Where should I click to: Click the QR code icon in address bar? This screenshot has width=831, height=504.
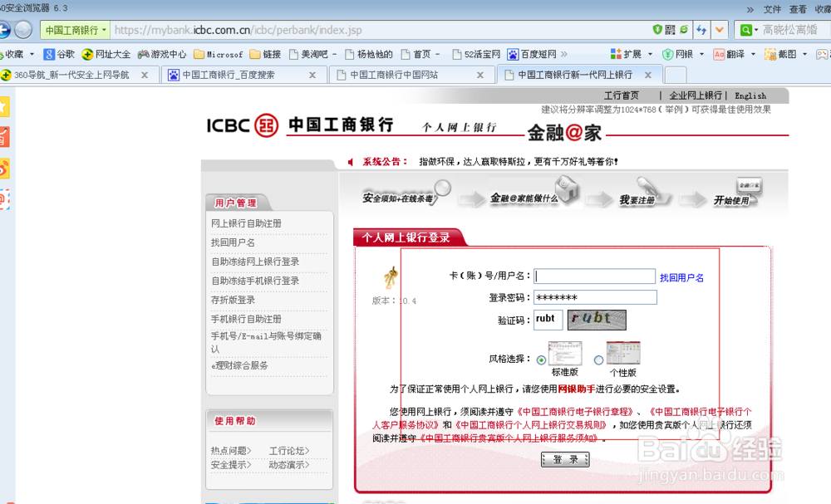(x=670, y=28)
